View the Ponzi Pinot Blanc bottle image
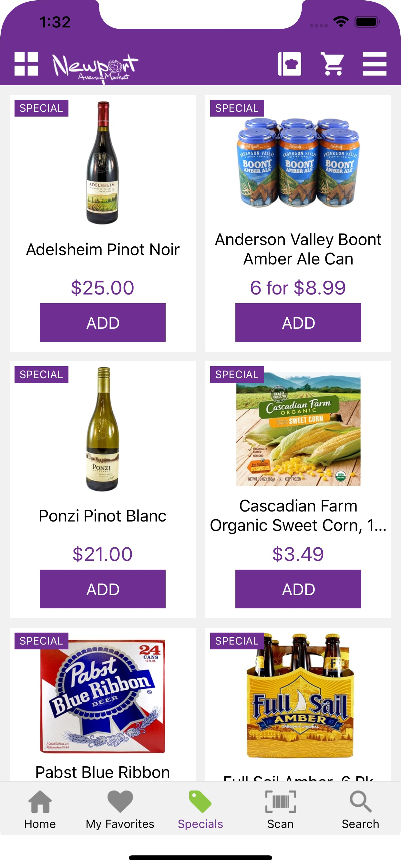The width and height of the screenshot is (401, 868). [103, 429]
